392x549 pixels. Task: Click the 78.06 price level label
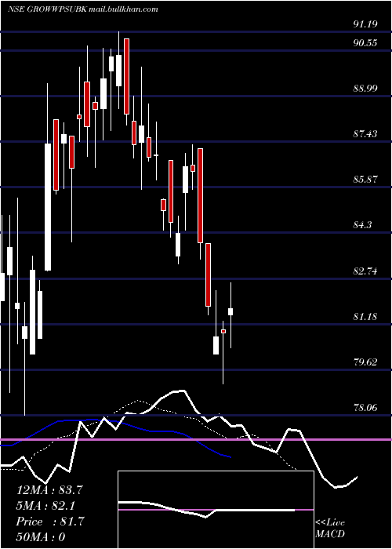365,408
